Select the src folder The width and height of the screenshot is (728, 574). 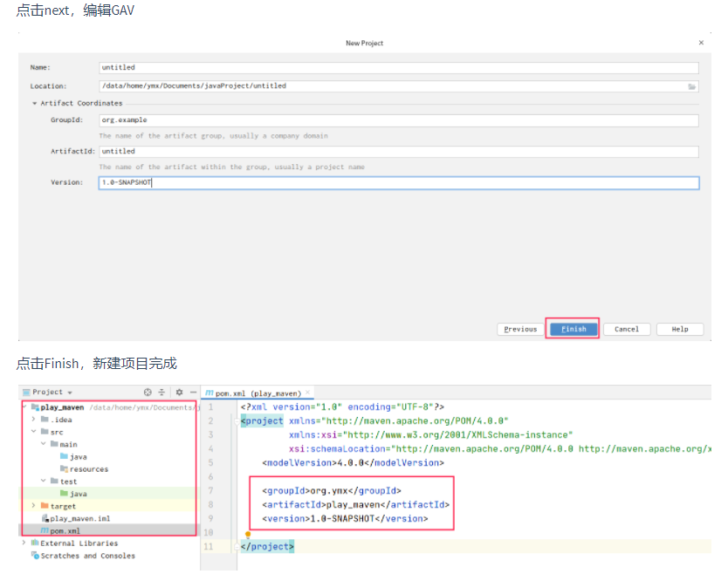point(56,433)
